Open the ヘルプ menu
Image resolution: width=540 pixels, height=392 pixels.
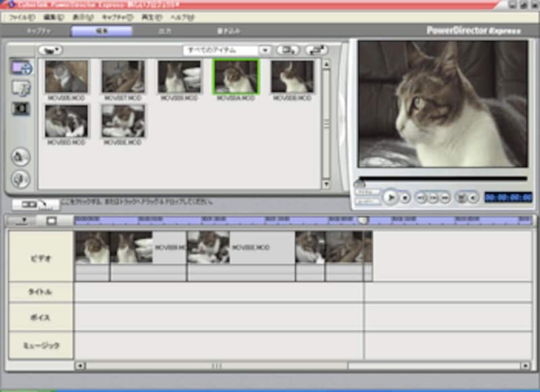coord(182,17)
